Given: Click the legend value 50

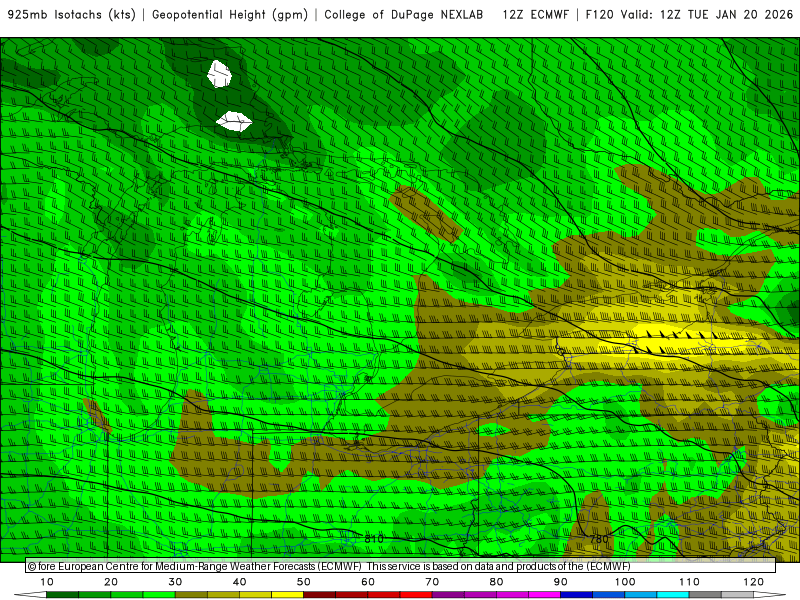Looking at the screenshot, I should pos(304,582).
